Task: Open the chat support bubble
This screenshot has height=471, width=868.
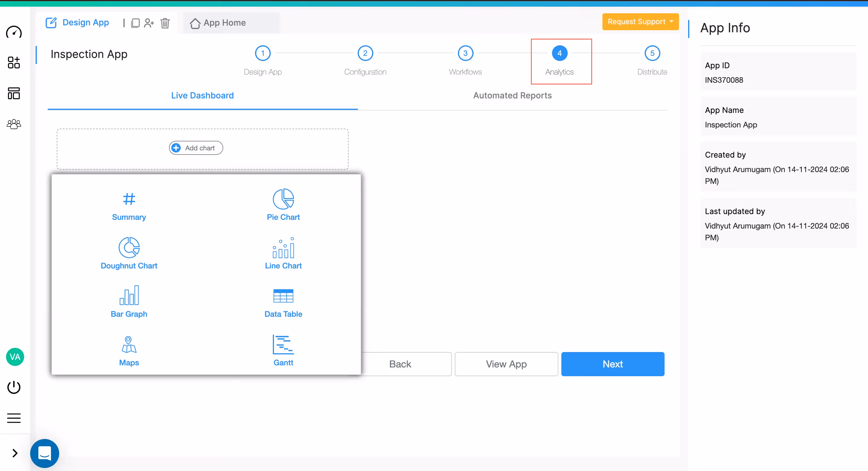Action: click(44, 453)
